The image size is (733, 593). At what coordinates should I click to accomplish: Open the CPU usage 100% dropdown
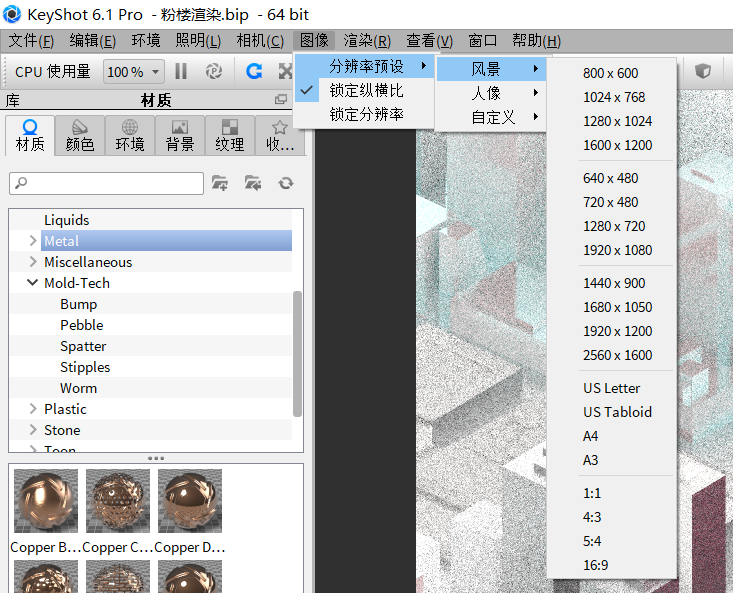point(133,72)
